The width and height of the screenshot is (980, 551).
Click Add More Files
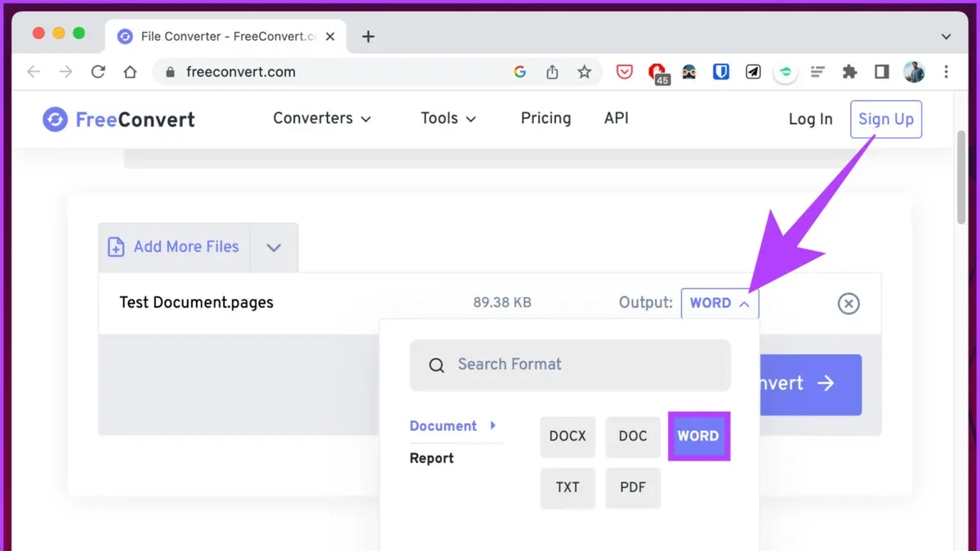coord(174,247)
